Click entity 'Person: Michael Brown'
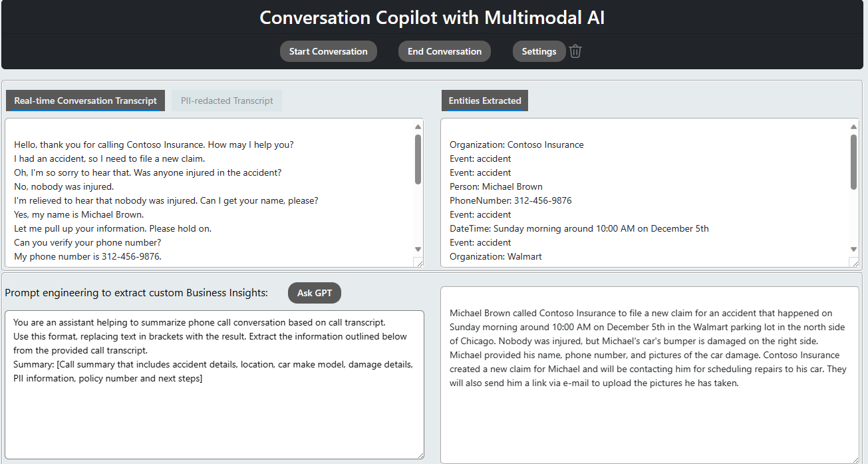This screenshot has height=464, width=868. [x=496, y=186]
